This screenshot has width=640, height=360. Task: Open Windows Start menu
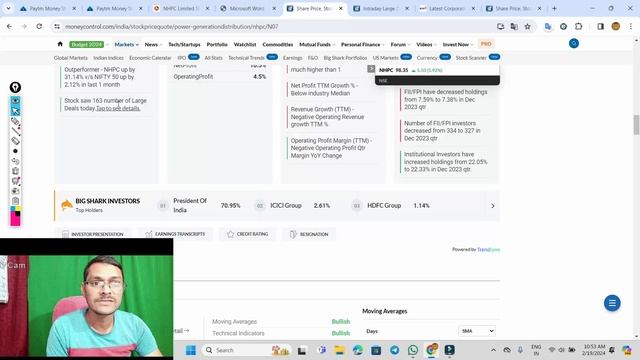point(191,350)
